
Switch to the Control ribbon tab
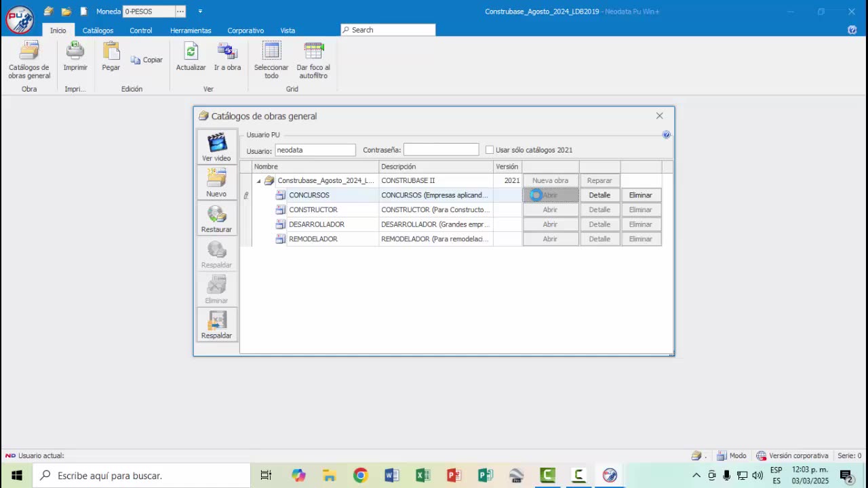(141, 30)
